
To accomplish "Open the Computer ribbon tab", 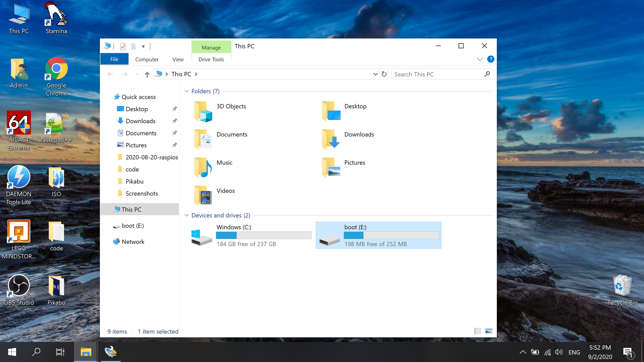I will point(147,59).
